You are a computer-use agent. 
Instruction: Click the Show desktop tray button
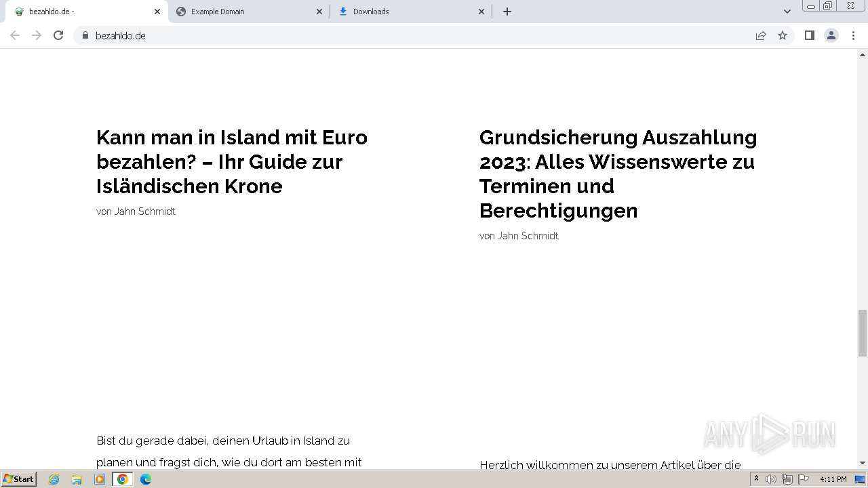click(861, 479)
